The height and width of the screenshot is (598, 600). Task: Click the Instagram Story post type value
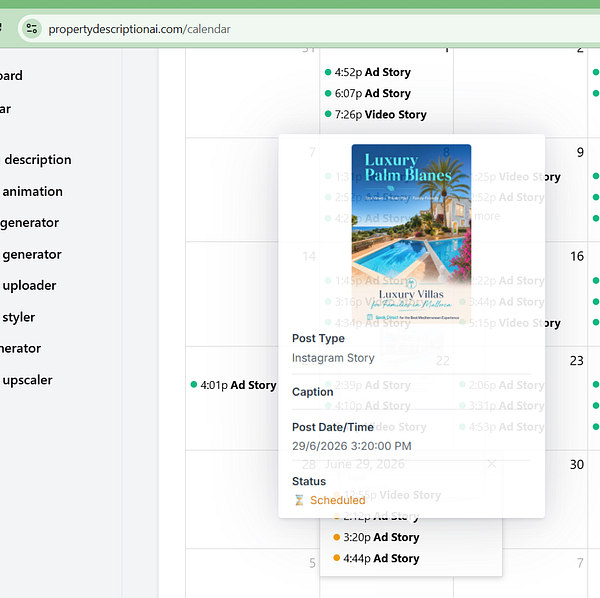333,358
